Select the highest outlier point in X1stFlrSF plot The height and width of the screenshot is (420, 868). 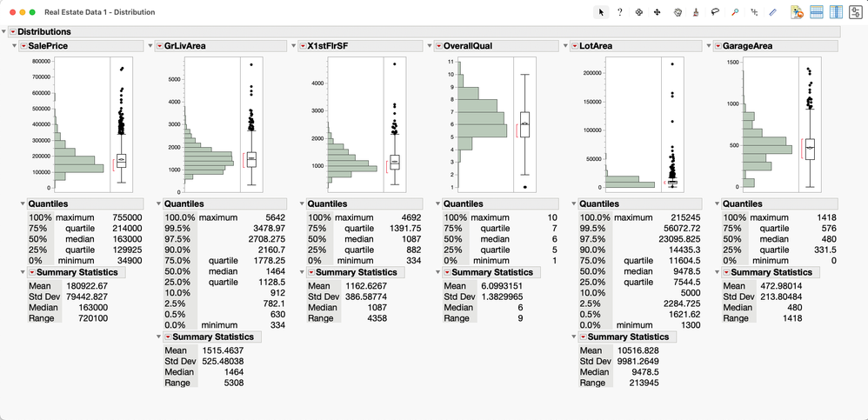pyautogui.click(x=395, y=64)
